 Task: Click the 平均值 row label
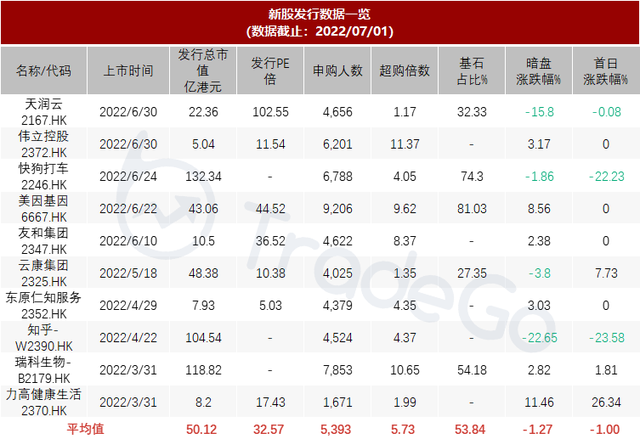point(86,429)
